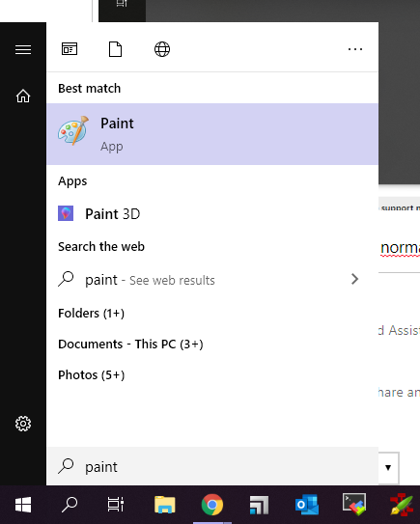Click magnifier icon inside the search box
Image resolution: width=420 pixels, height=524 pixels.
point(66,466)
